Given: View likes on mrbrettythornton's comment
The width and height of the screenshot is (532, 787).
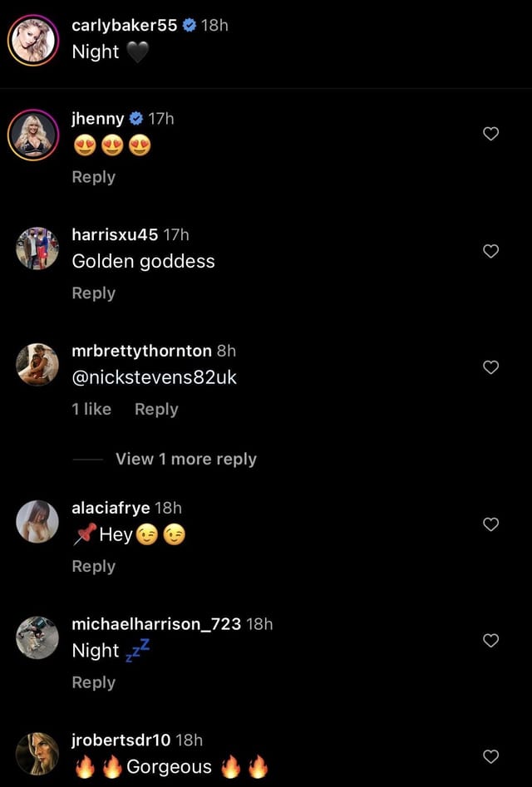Looking at the screenshot, I should pyautogui.click(x=91, y=409).
